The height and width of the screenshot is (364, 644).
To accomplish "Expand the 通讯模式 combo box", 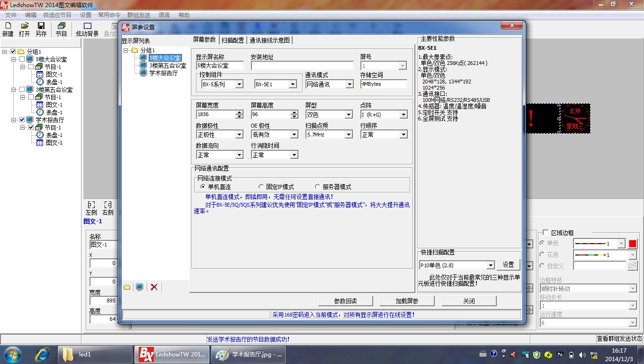I will tap(349, 84).
